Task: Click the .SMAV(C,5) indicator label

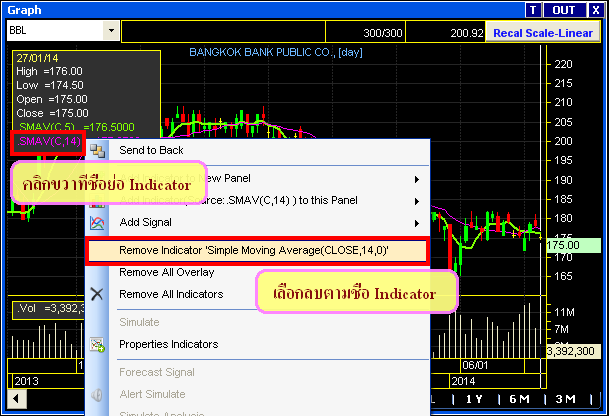Action: coord(47,127)
